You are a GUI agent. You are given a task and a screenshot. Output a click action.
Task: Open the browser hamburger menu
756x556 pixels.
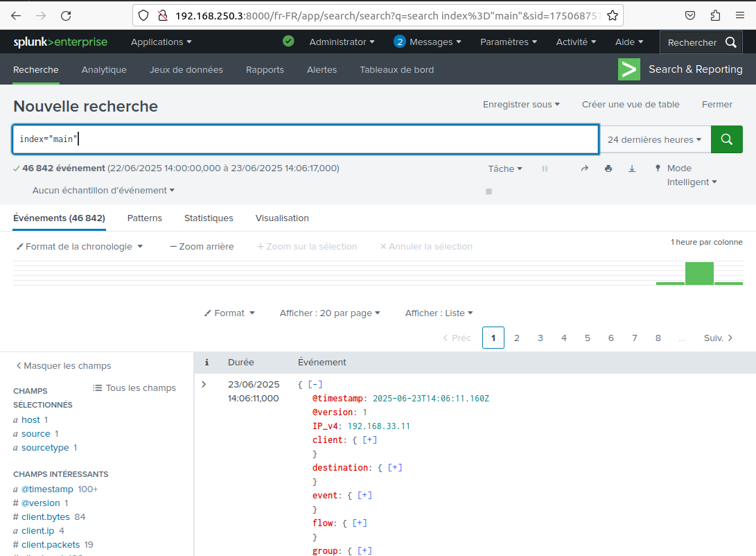740,16
